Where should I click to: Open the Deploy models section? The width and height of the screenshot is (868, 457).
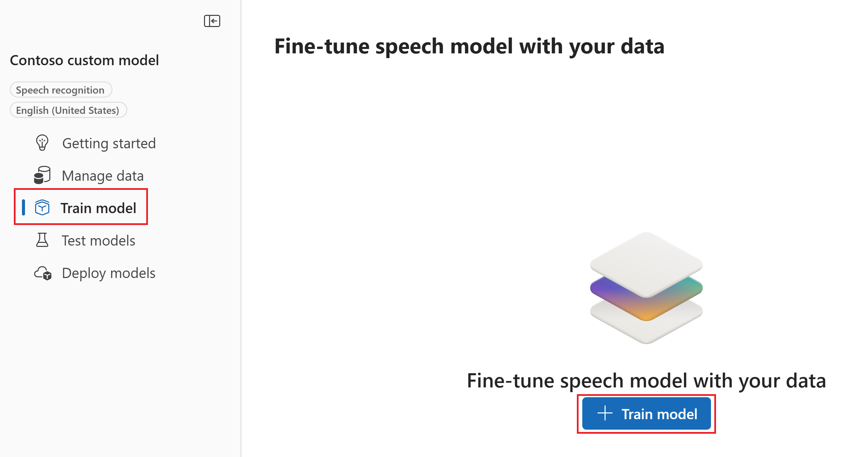[x=108, y=273]
